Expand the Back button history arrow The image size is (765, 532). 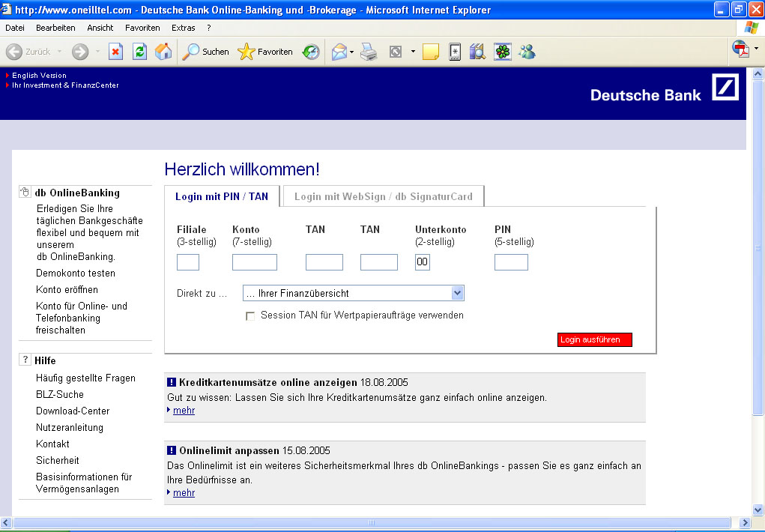(x=59, y=51)
